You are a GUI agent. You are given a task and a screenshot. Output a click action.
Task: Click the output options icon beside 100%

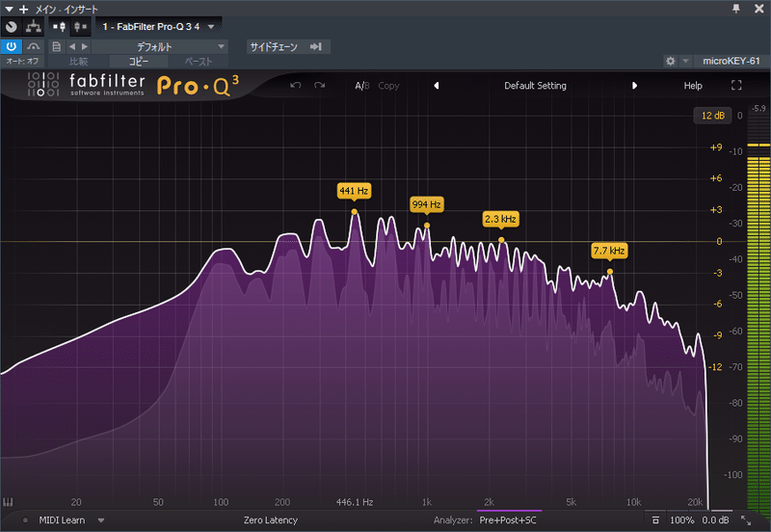pos(655,520)
